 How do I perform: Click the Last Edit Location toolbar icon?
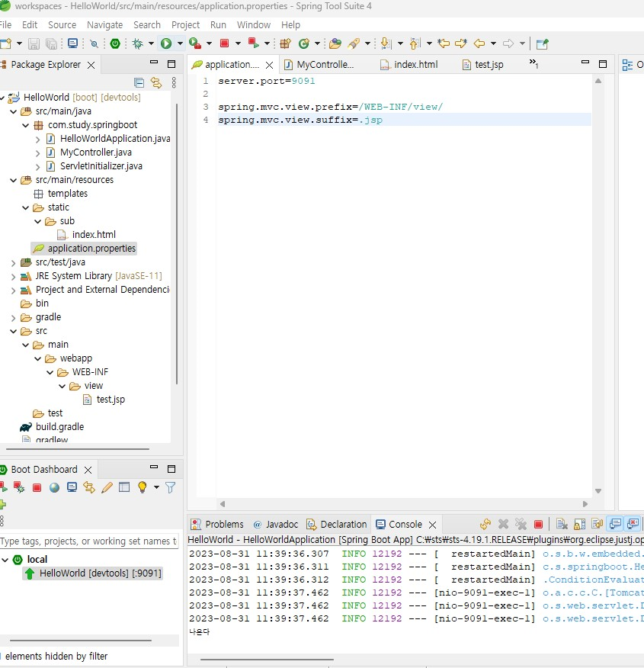coord(444,43)
